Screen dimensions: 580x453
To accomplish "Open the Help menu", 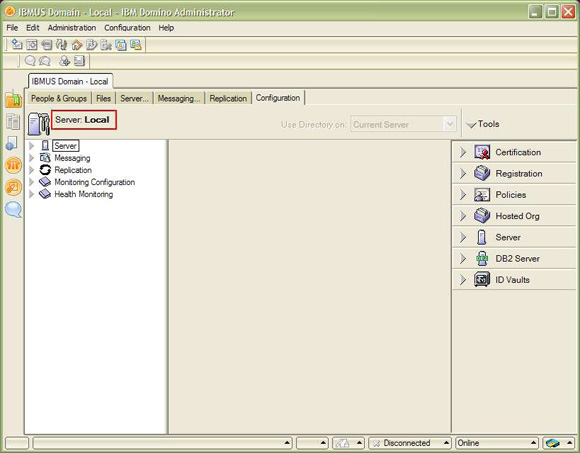I will click(x=166, y=28).
